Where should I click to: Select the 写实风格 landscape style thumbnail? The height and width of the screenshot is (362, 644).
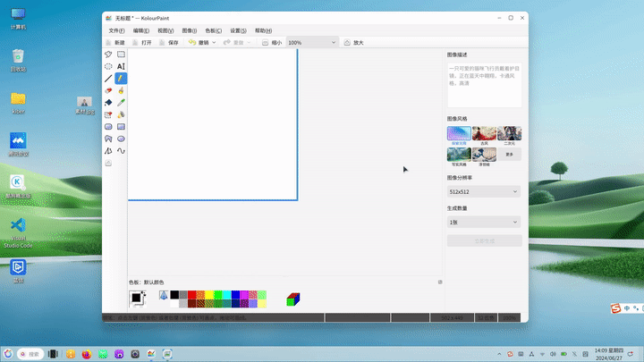coord(459,155)
